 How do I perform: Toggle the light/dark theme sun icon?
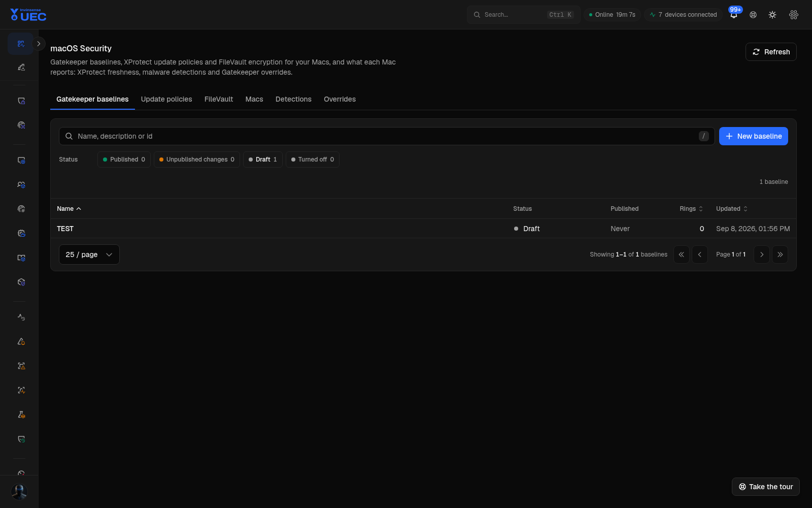tap(772, 15)
